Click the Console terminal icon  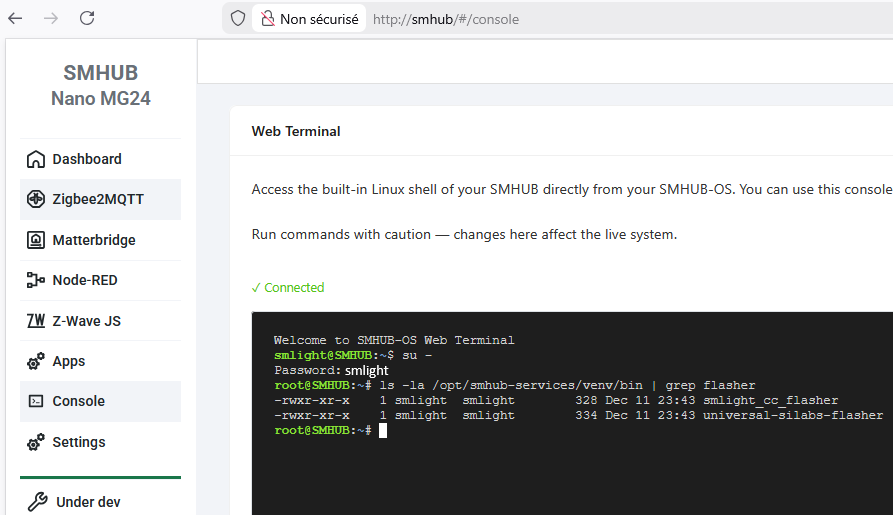(35, 401)
